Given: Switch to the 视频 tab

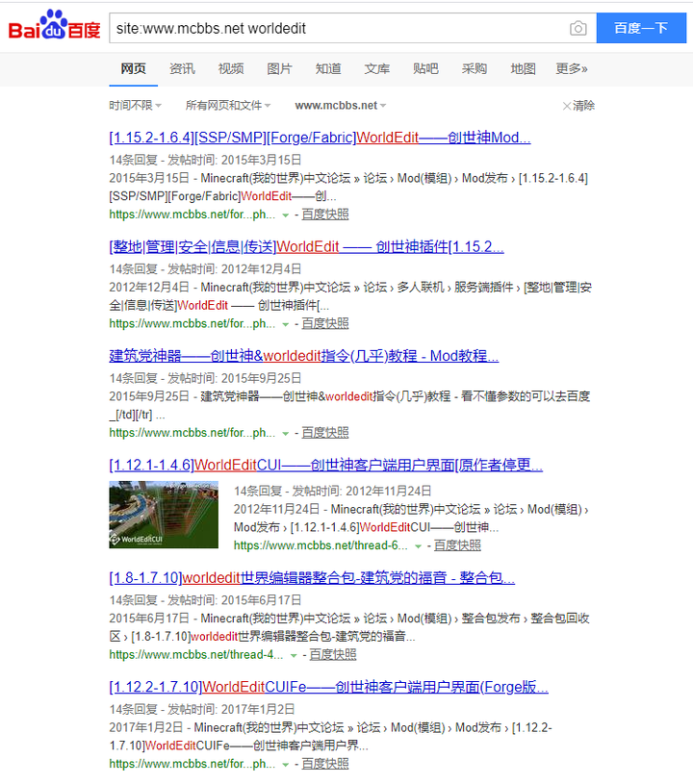Looking at the screenshot, I should [x=231, y=68].
